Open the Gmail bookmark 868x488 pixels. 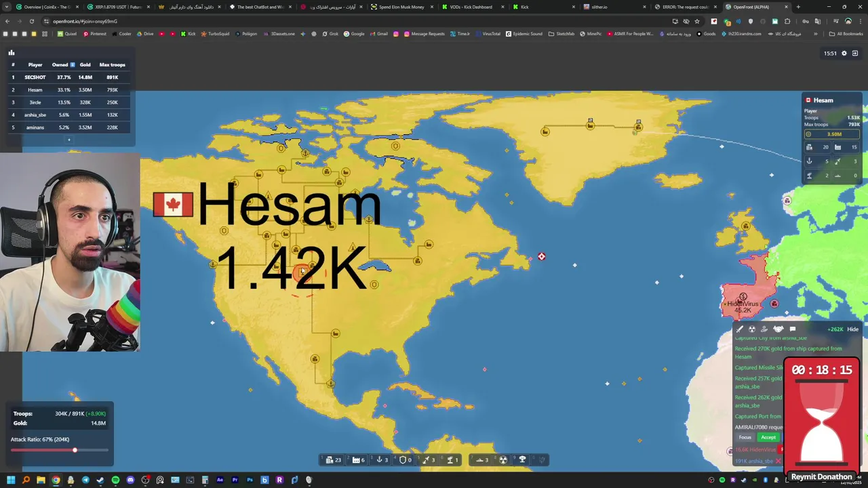click(379, 34)
